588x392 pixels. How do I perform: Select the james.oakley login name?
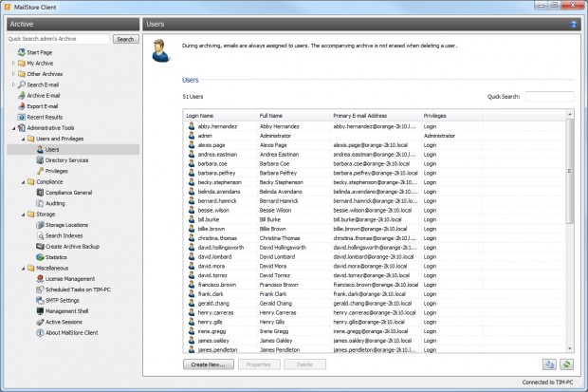213,341
